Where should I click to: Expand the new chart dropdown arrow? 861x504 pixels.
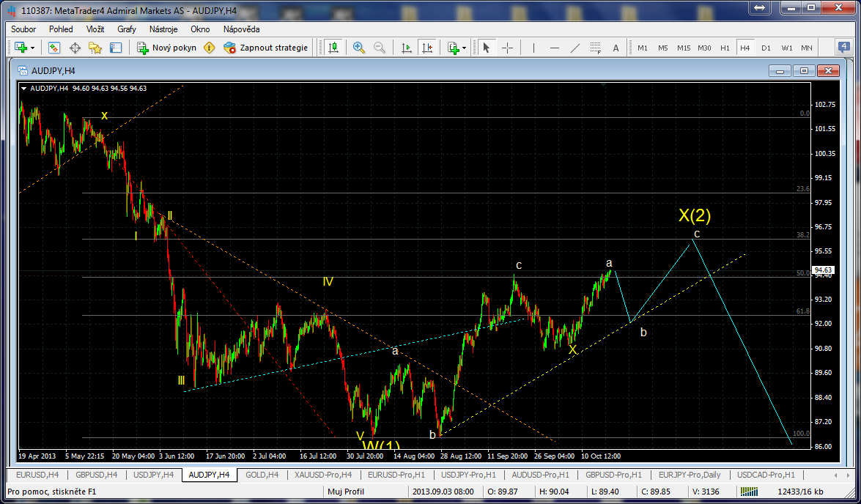tap(33, 48)
